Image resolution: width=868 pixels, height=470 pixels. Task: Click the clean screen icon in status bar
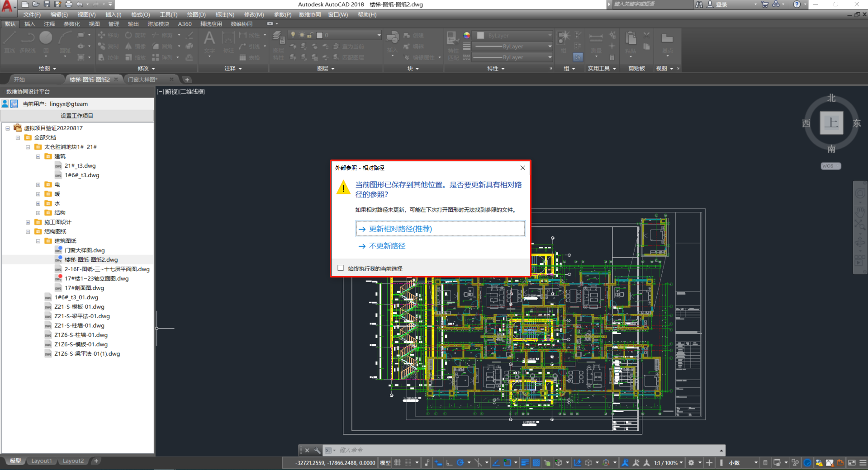(852, 463)
